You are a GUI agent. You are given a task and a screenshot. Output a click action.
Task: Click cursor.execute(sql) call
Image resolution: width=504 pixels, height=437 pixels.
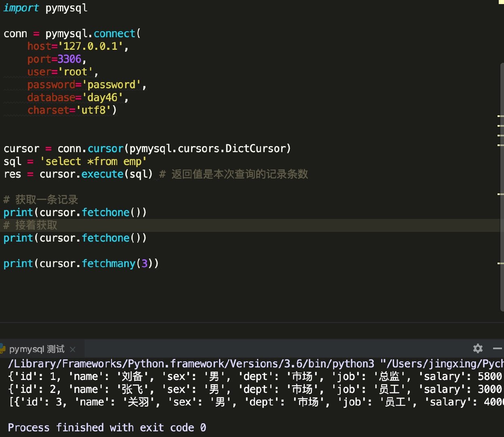tap(96, 174)
